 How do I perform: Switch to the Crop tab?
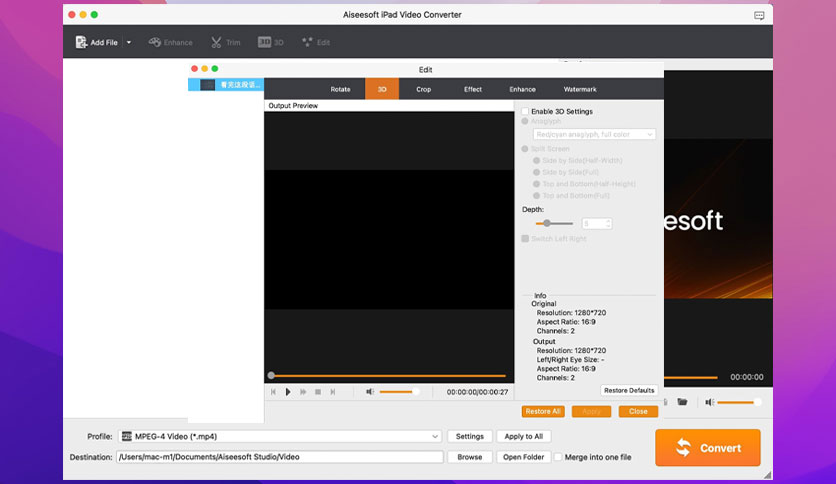pyautogui.click(x=423, y=89)
